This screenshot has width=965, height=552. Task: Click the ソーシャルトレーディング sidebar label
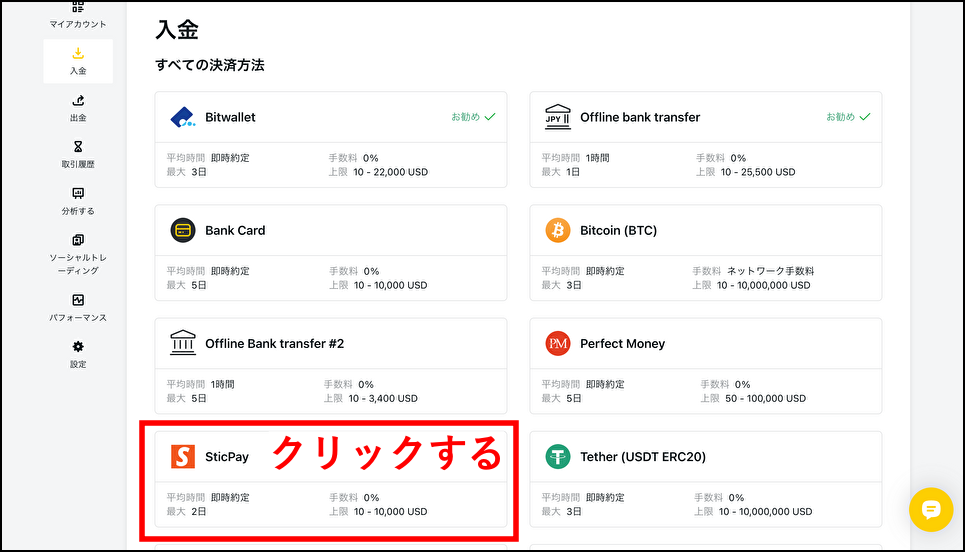pyautogui.click(x=78, y=264)
